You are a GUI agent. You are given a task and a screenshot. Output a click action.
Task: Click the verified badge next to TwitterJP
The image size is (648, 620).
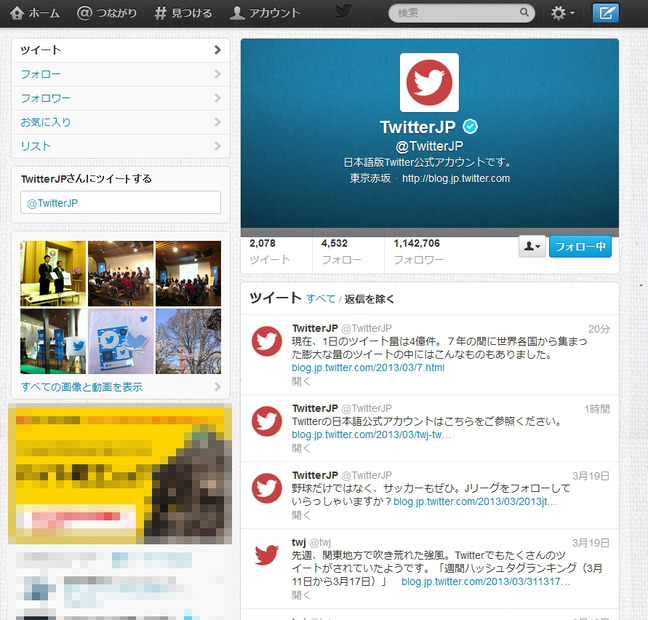tap(470, 126)
